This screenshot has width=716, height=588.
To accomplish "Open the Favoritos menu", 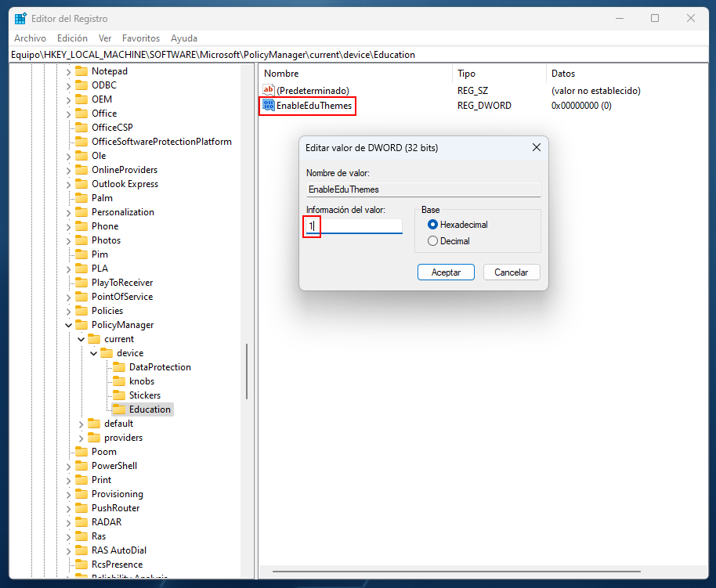I will [x=141, y=38].
